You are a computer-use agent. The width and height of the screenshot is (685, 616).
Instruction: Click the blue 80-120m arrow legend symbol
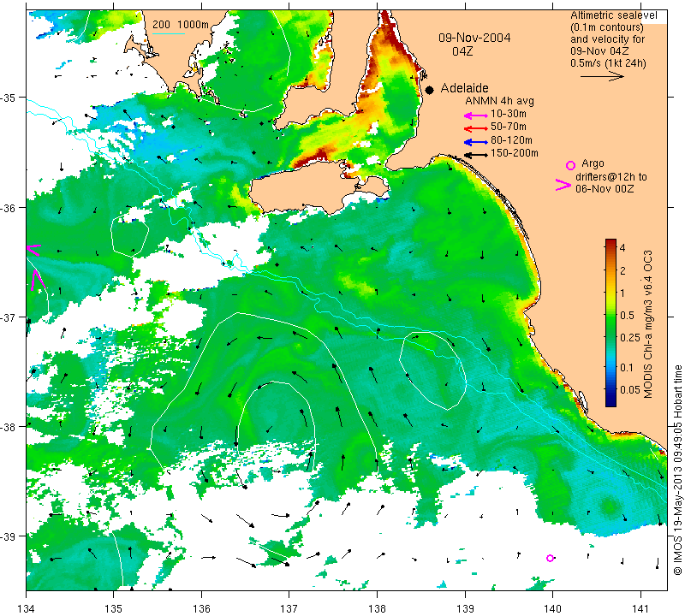[x=476, y=142]
